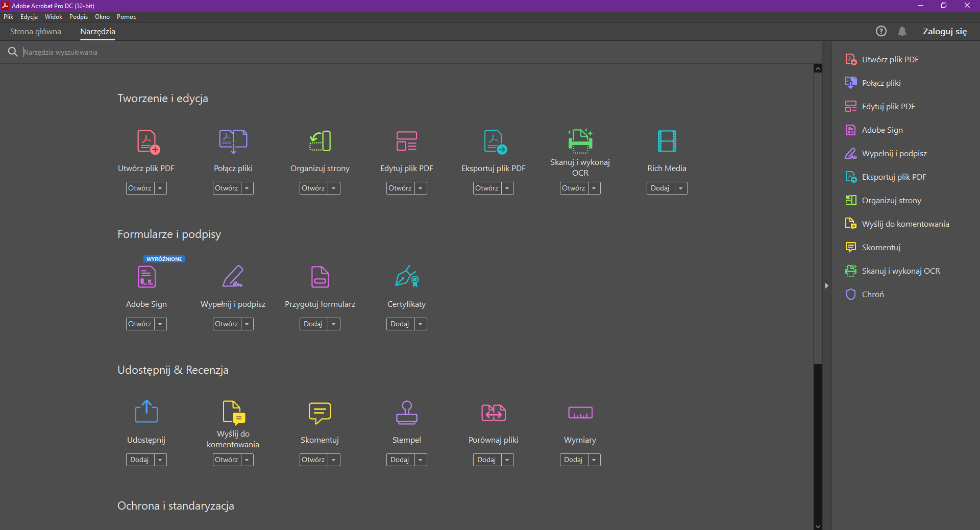This screenshot has width=980, height=530.
Task: Click Dodaj under Udostępnij
Action: pyautogui.click(x=140, y=460)
